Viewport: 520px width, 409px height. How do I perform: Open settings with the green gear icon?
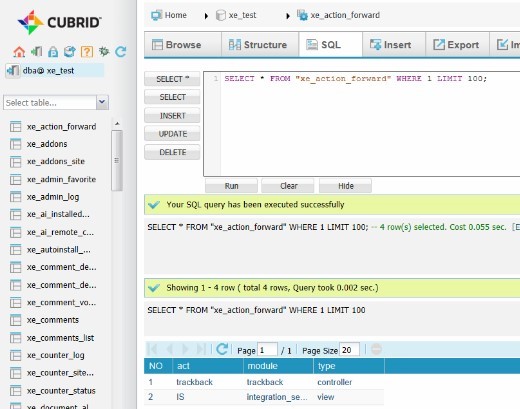pos(104,52)
